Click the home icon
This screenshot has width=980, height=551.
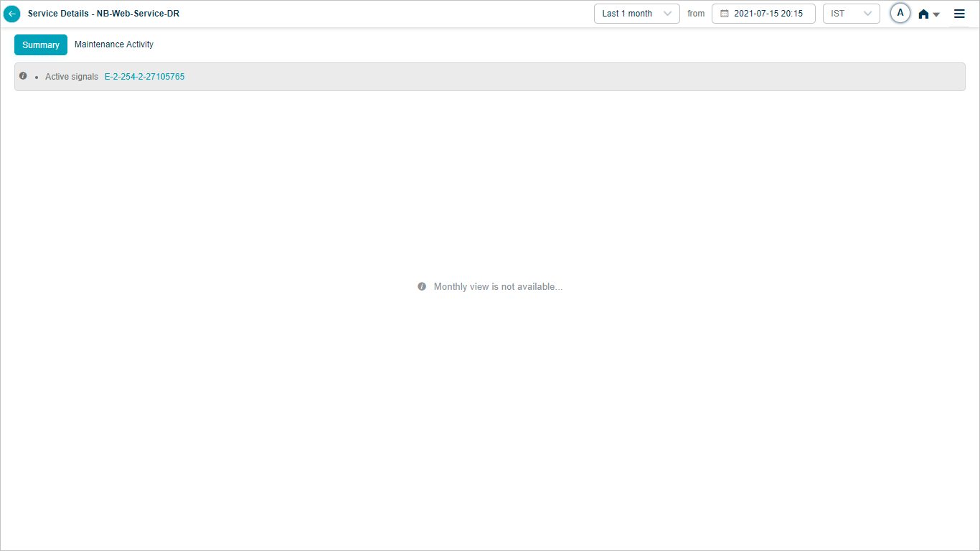(x=923, y=14)
